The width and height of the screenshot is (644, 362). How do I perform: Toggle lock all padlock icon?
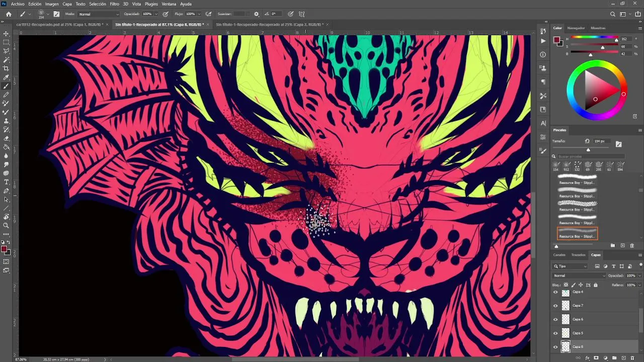pos(596,285)
